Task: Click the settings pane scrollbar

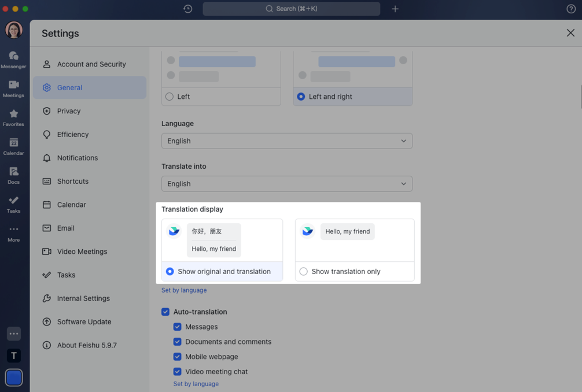Action: [581, 97]
